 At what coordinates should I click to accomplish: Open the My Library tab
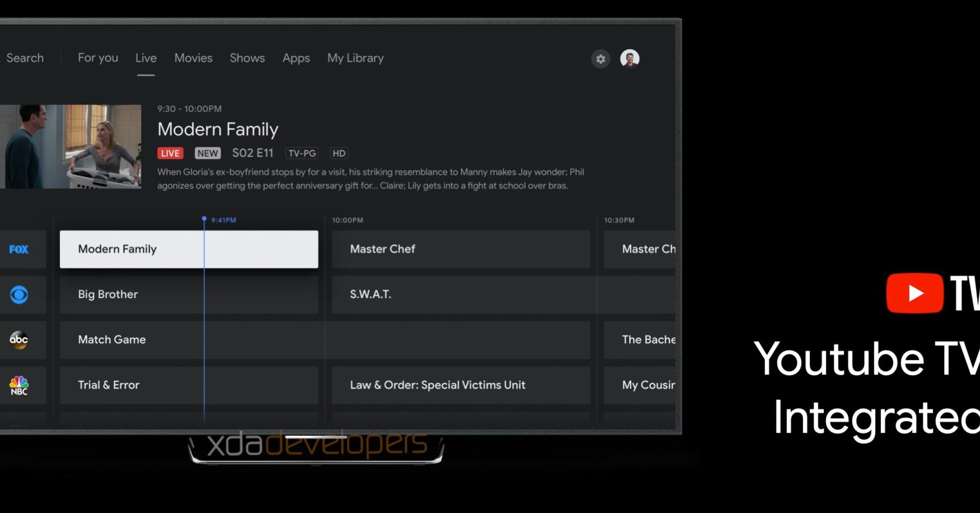coord(355,58)
